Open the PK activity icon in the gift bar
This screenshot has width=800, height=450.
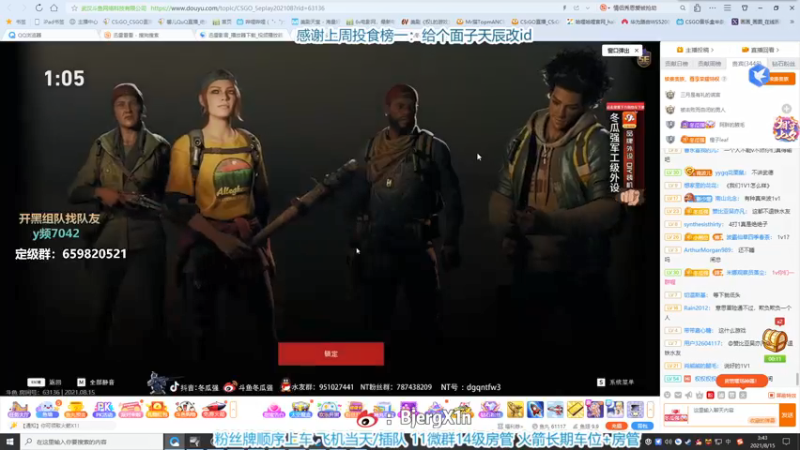(103, 410)
